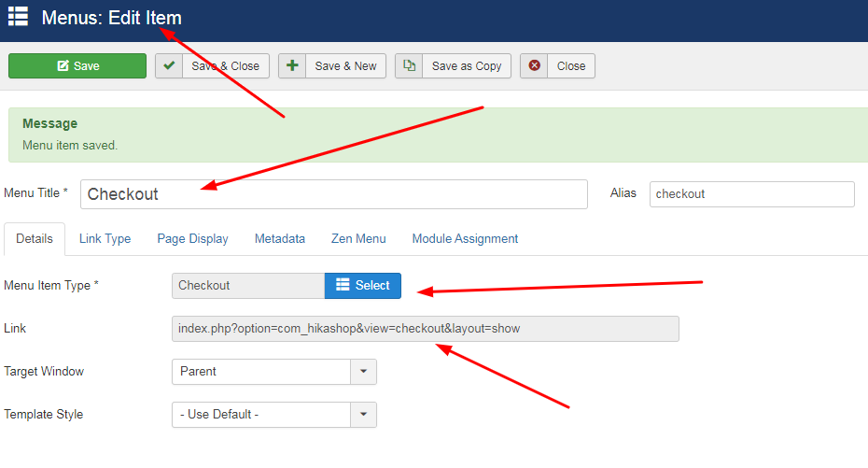Focus the Menu Title input field
This screenshot has width=868, height=468.
(334, 194)
